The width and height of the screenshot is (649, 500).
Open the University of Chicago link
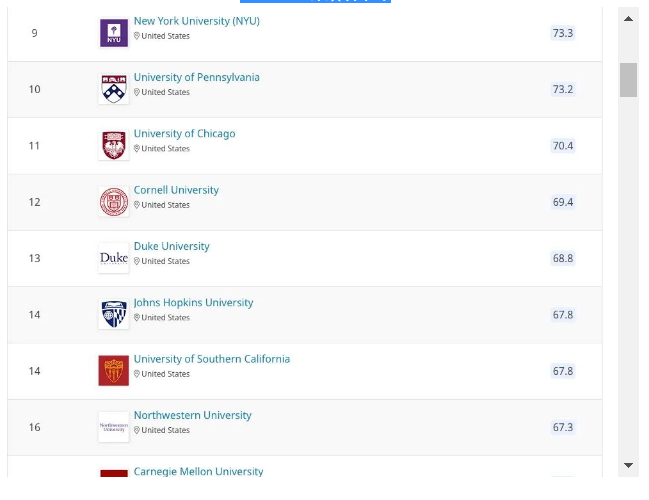[185, 134]
